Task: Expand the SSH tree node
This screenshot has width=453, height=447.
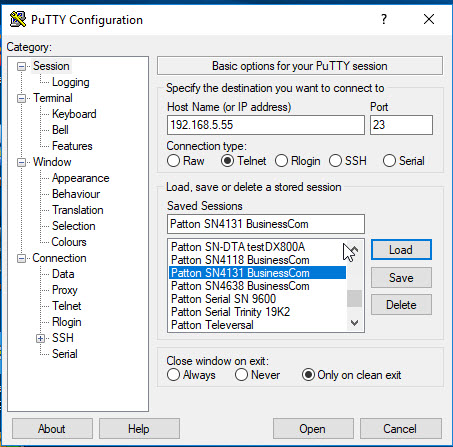Action: (x=40, y=338)
